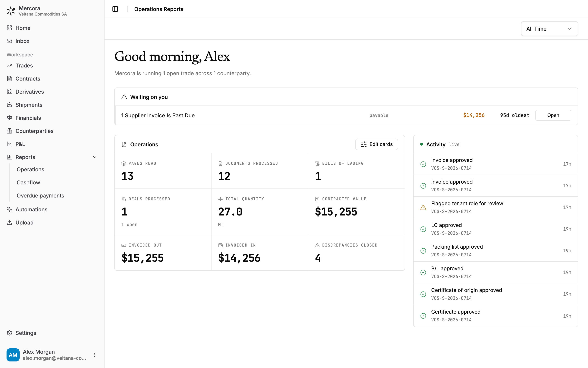Open the B/L approved activity entry

[x=496, y=272]
